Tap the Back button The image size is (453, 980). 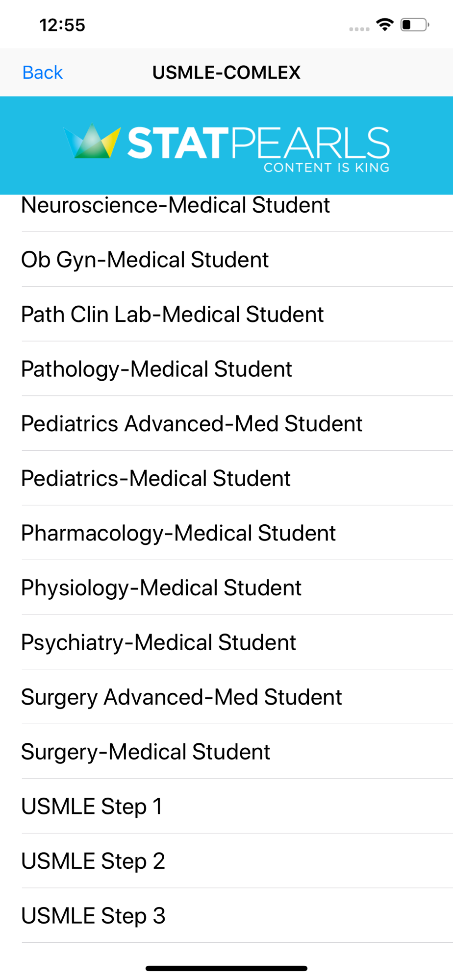43,73
